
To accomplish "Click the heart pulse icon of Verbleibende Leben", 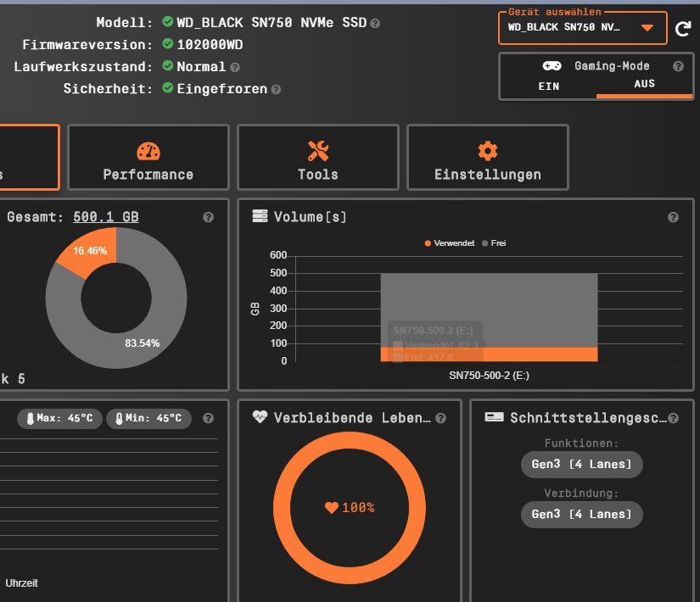I will [260, 417].
